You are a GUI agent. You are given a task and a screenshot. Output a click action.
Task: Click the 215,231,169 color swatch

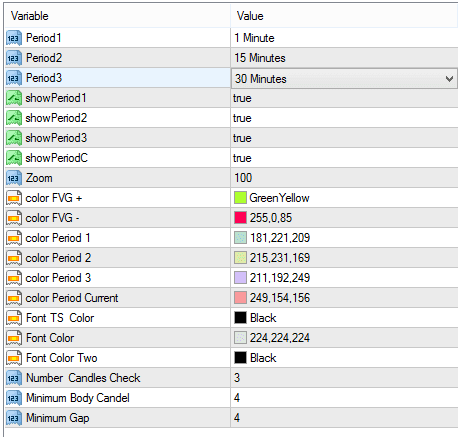[240, 258]
